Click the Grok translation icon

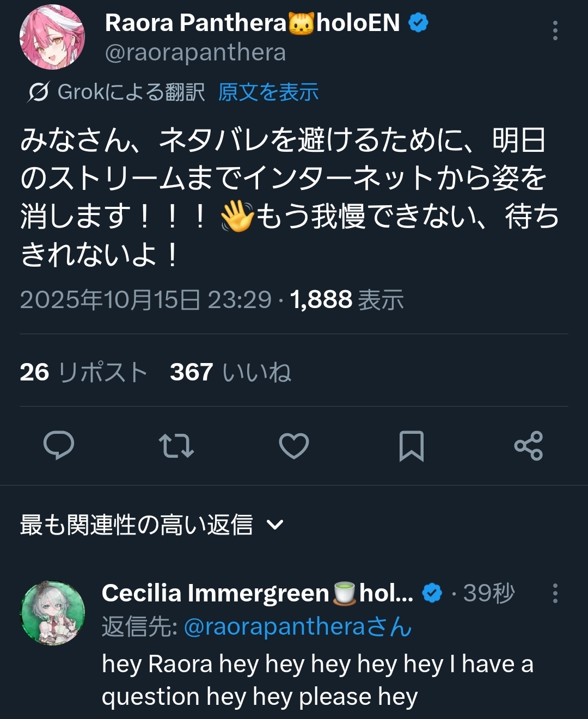coord(39,92)
